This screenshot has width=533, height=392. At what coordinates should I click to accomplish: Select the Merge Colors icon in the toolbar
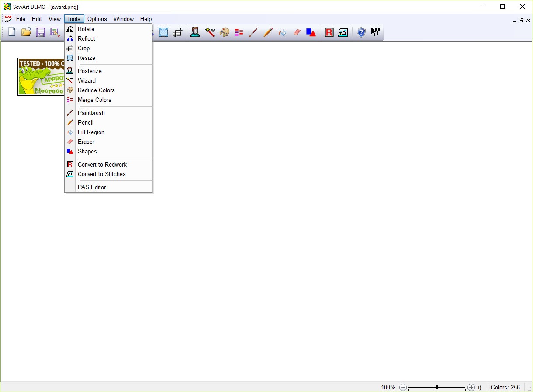click(x=239, y=32)
